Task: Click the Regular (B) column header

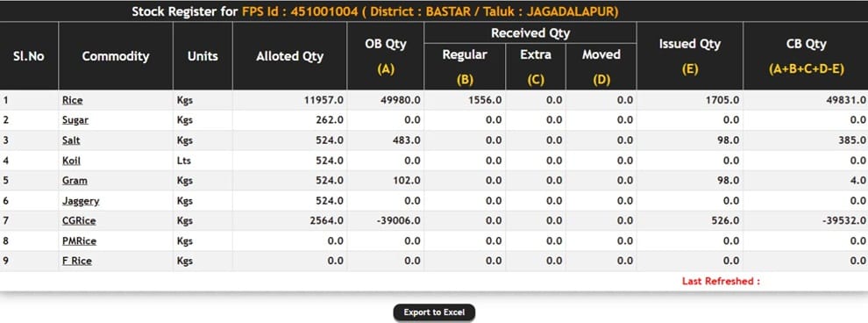Action: pos(465,67)
